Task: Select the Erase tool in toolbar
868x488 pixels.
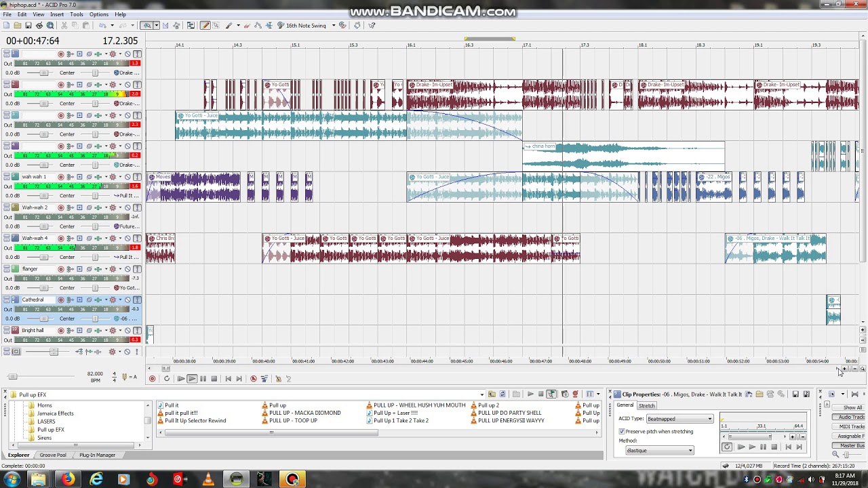Action: click(247, 26)
